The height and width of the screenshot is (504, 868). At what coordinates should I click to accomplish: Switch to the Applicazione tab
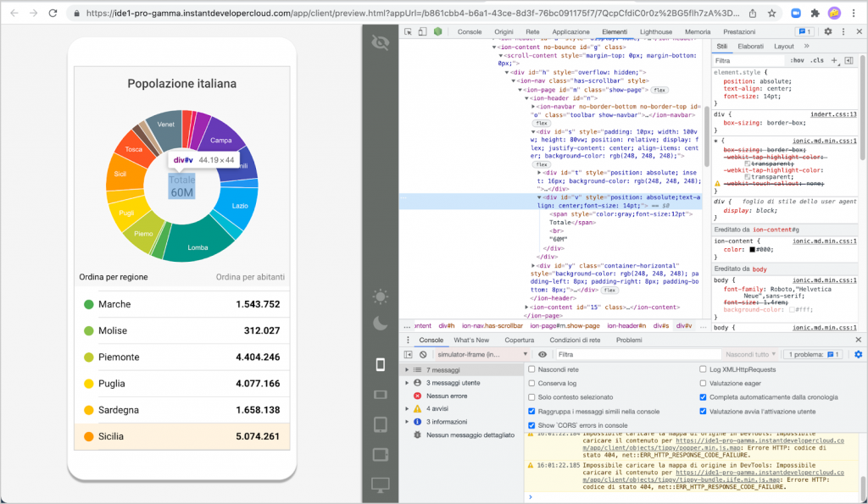(x=570, y=31)
